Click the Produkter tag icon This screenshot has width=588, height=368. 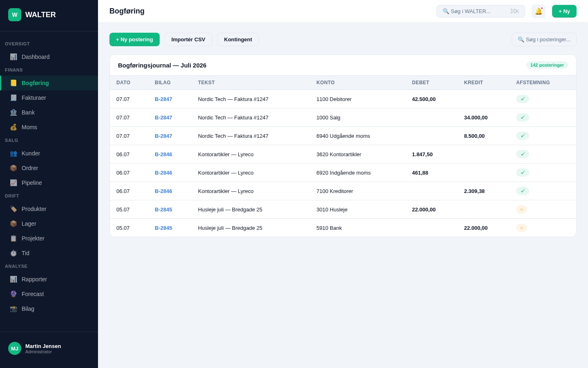coord(13,209)
